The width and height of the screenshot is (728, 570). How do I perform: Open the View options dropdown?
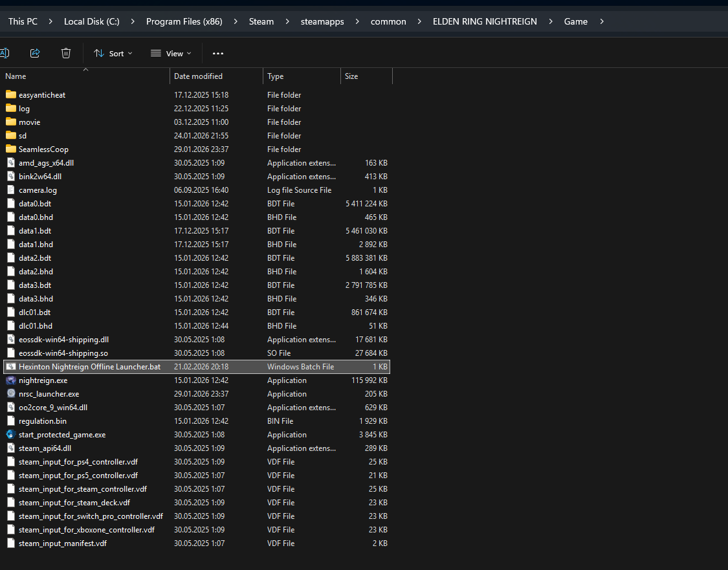[171, 54]
